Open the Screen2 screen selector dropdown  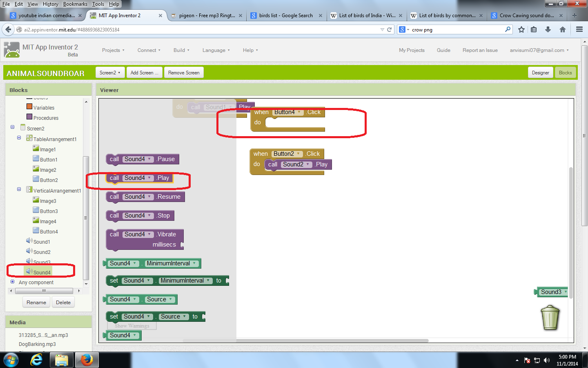click(110, 72)
